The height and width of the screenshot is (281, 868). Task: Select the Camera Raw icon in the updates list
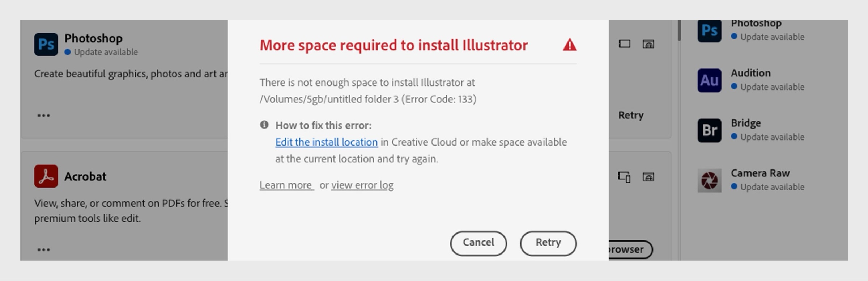(x=709, y=180)
